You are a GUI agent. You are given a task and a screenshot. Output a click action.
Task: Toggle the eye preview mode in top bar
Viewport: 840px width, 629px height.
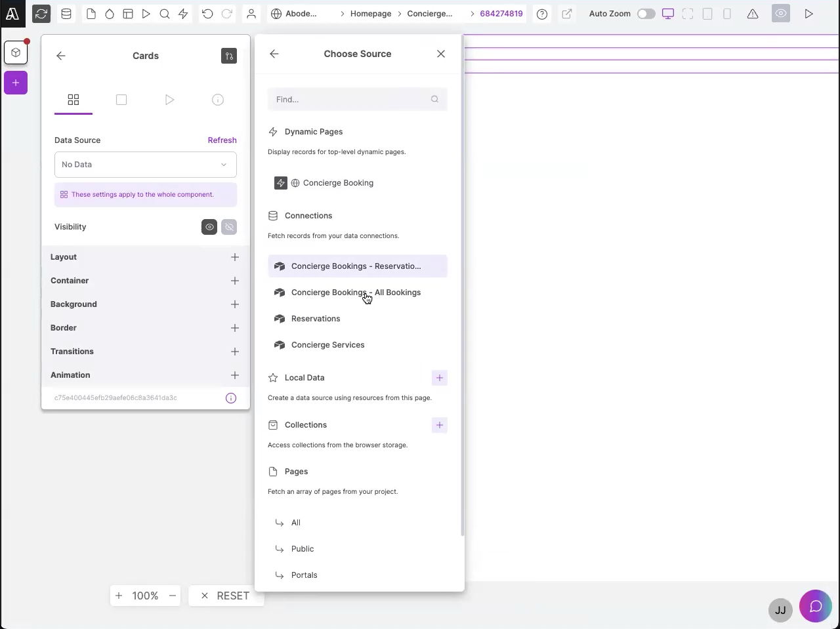click(x=781, y=14)
